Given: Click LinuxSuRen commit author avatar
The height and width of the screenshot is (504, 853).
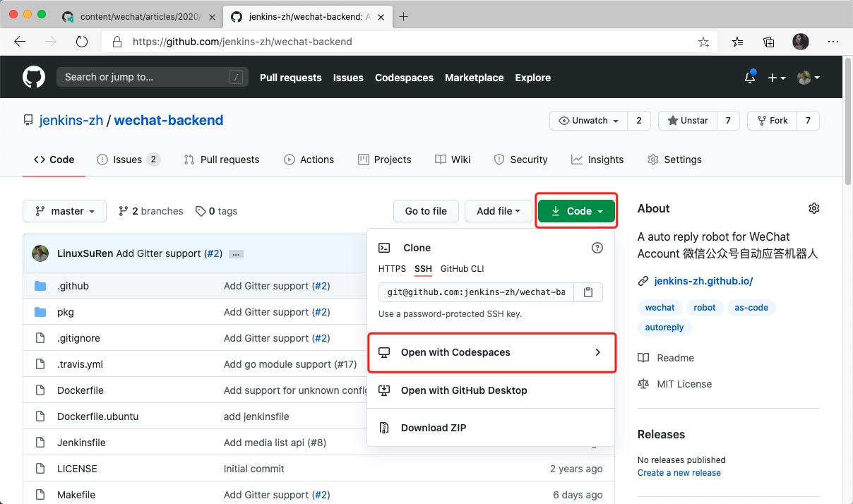Looking at the screenshot, I should click(40, 253).
